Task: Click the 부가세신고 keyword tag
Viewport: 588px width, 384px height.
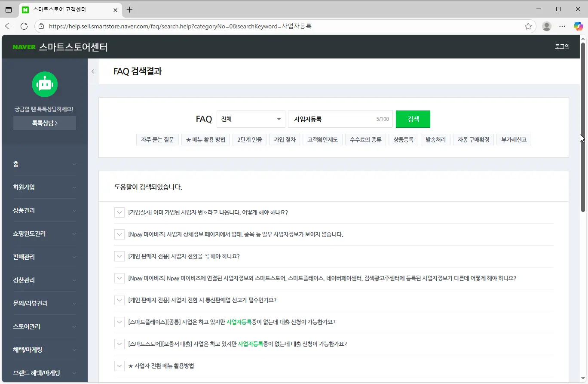Action: (x=514, y=140)
